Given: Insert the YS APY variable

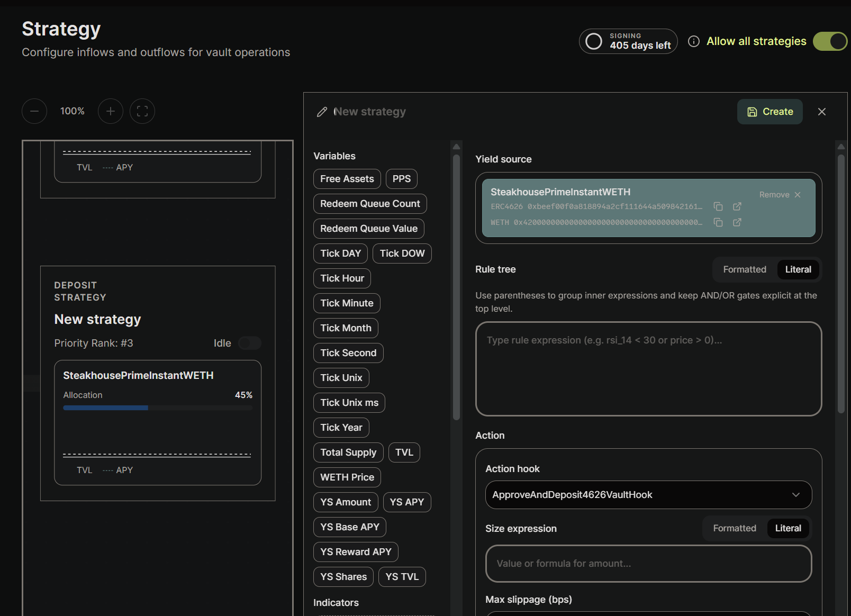Looking at the screenshot, I should tap(407, 502).
